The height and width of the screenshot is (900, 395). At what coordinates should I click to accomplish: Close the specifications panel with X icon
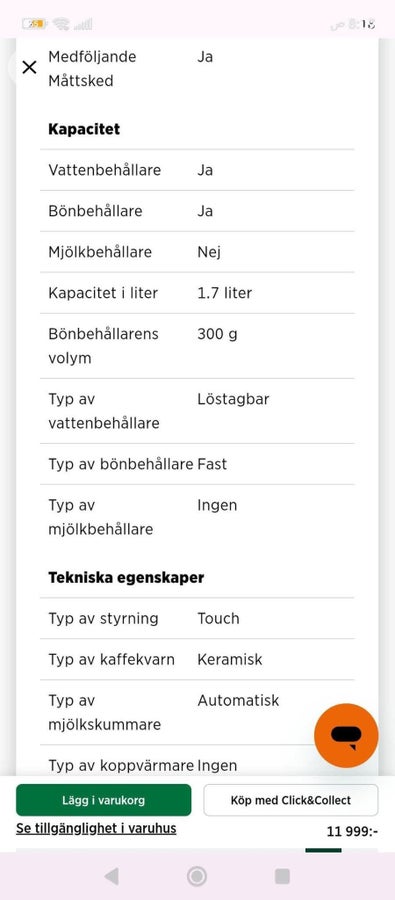(29, 67)
